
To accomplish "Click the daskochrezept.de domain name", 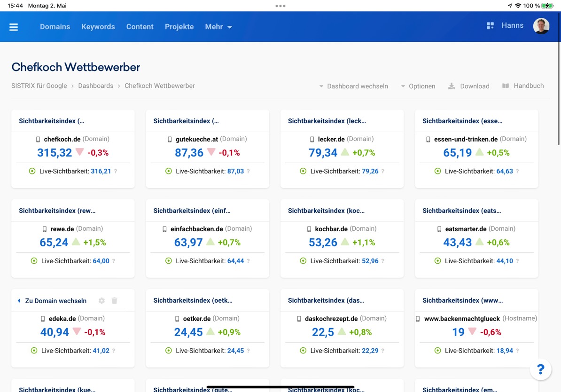I will click(331, 319).
